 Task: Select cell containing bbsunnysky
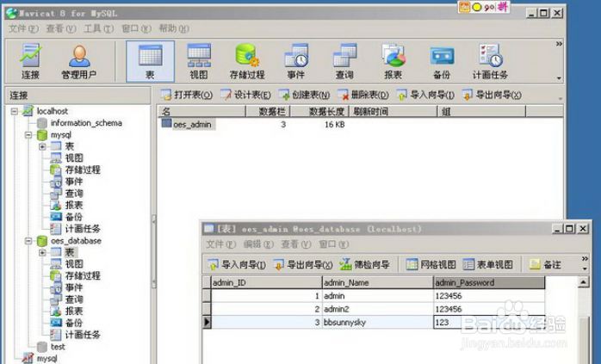377,322
